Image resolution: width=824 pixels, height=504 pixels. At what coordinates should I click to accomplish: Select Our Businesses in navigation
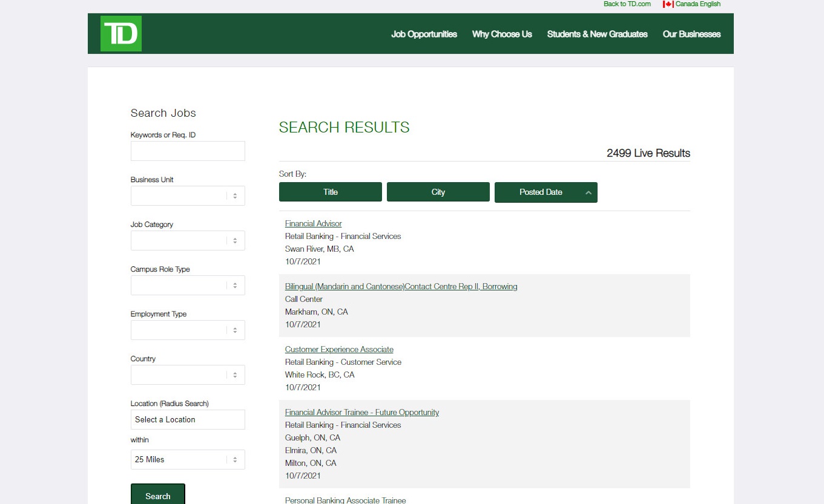(691, 34)
